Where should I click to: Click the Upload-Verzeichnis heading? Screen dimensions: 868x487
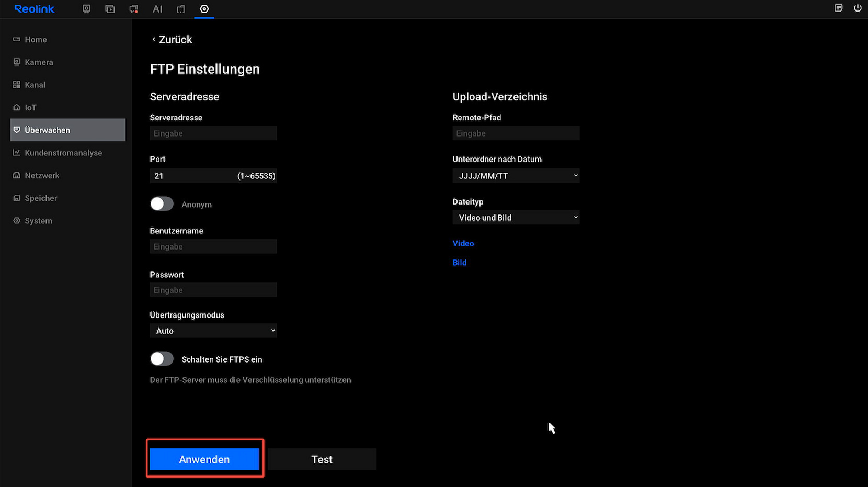[500, 97]
